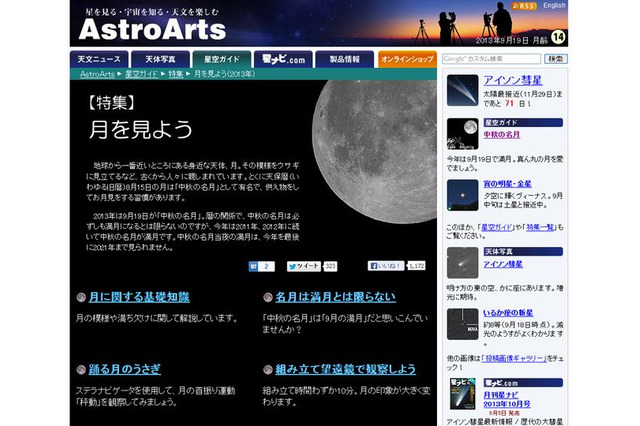The width and height of the screenshot is (640, 426).
Task: Focus the Google custom search field
Action: tap(491, 59)
